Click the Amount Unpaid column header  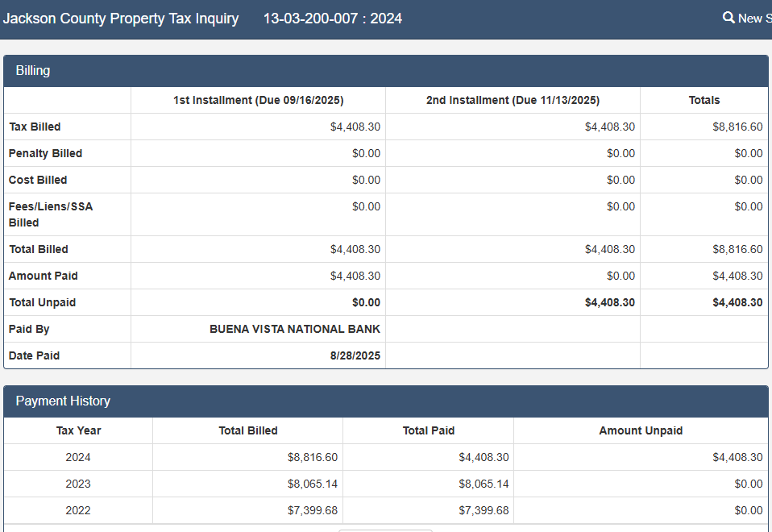point(641,430)
